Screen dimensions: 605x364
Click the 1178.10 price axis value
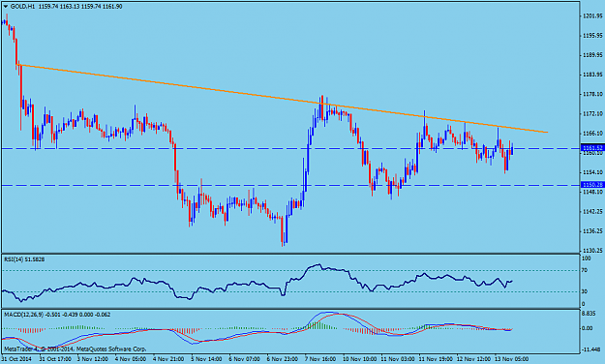click(x=592, y=94)
